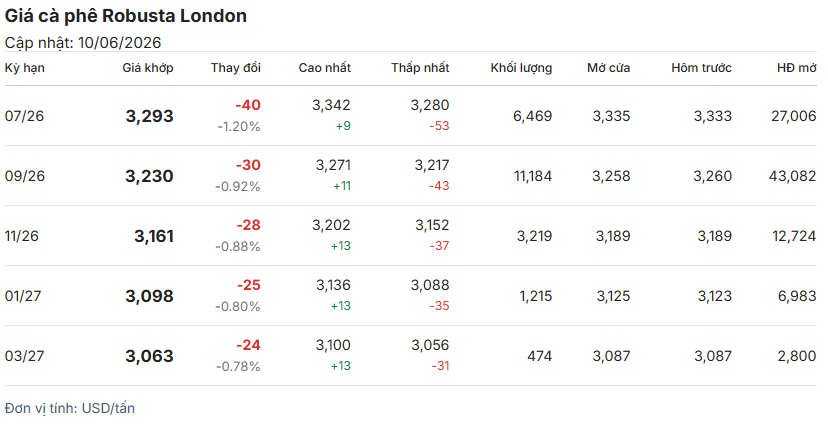Image resolution: width=828 pixels, height=425 pixels.
Task: Choose the 01/27 contract term
Action: coord(23,296)
